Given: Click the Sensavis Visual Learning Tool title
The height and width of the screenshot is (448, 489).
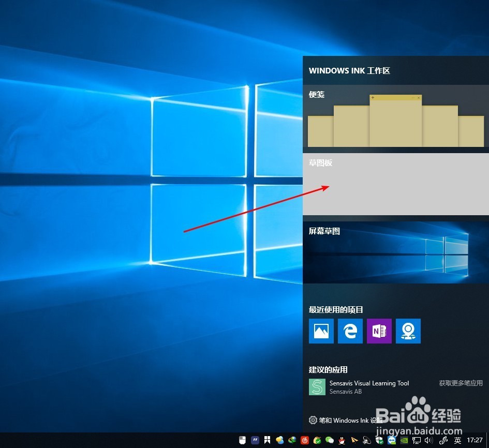Looking at the screenshot, I should click(x=369, y=383).
